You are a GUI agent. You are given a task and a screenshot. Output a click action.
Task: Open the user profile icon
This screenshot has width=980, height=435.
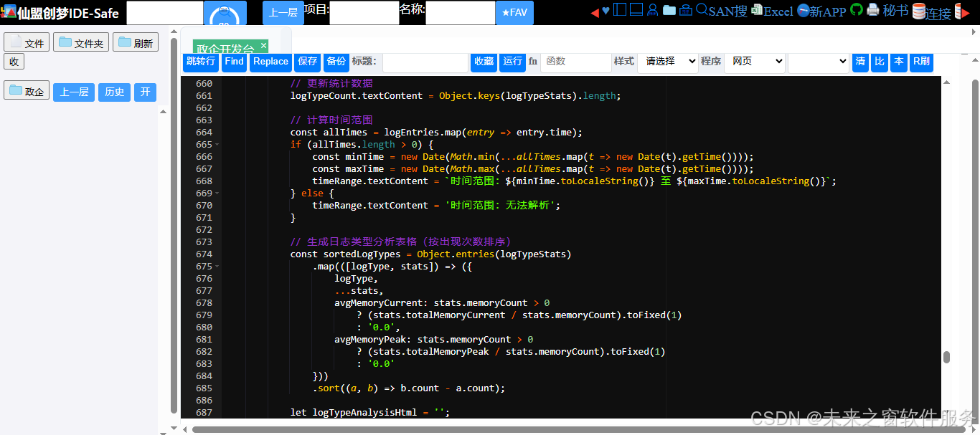tap(652, 10)
